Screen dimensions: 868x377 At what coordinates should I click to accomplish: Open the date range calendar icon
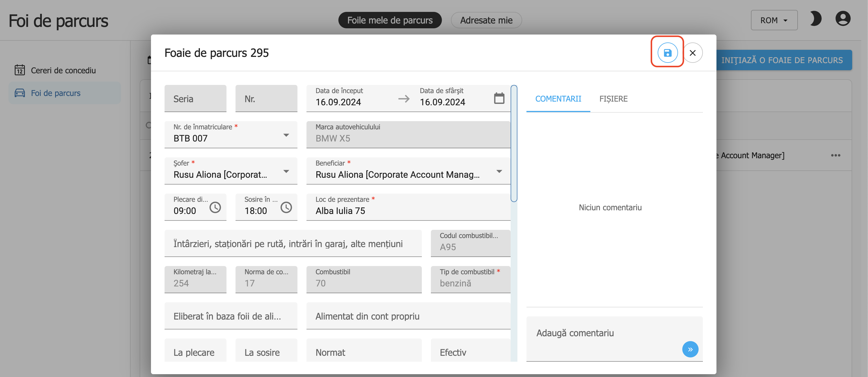[499, 98]
